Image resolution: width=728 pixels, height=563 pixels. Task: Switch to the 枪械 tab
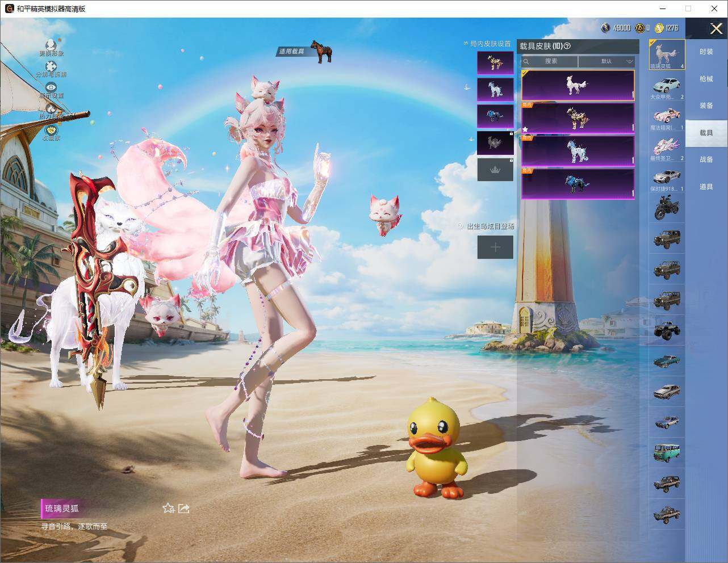(706, 79)
